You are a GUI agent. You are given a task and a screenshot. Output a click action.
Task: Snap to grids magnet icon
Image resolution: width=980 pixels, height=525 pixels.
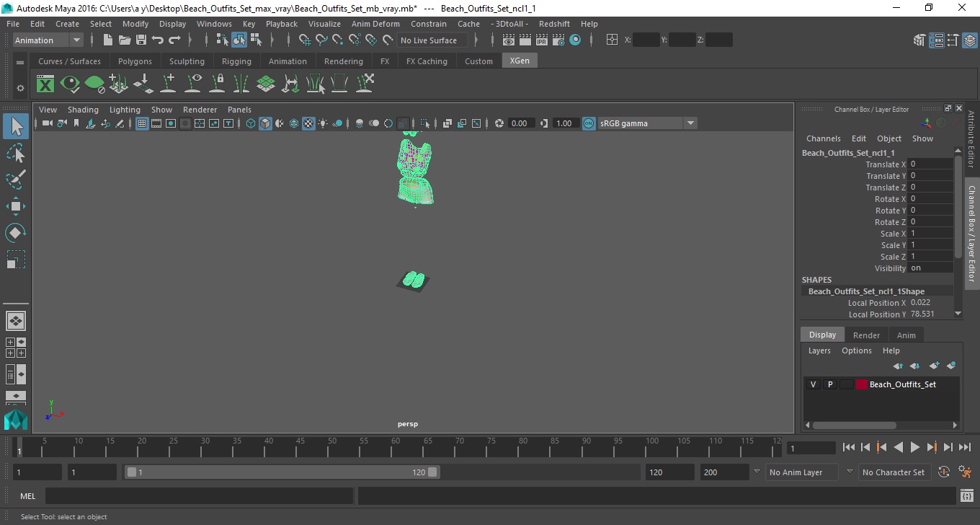click(305, 40)
